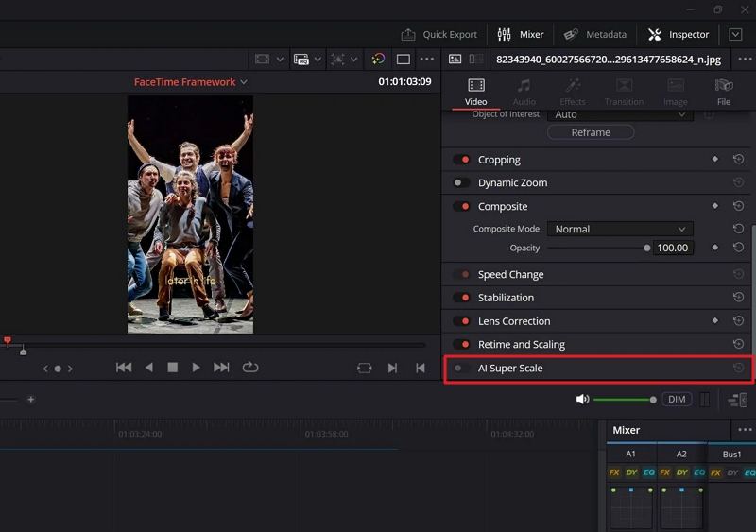
Task: Toggle the Cropping switch
Action: [x=462, y=160]
